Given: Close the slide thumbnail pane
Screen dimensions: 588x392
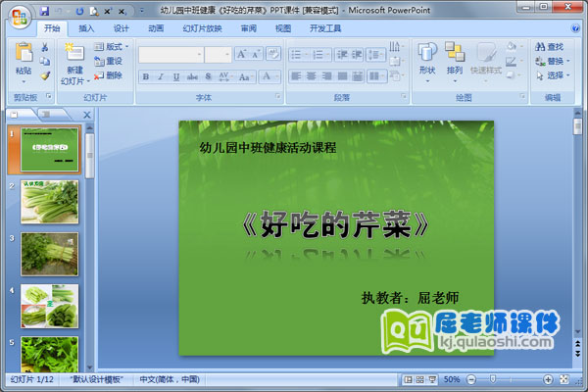Looking at the screenshot, I should point(87,115).
